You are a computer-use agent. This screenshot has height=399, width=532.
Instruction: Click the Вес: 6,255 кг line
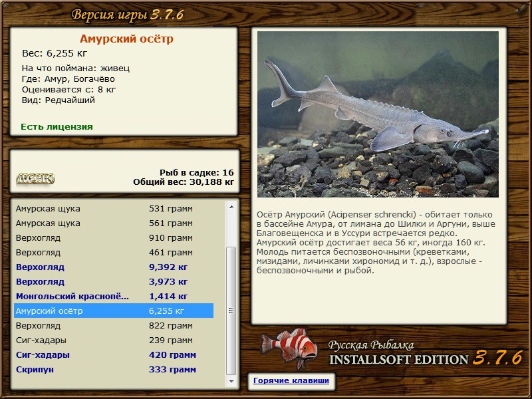click(55, 53)
